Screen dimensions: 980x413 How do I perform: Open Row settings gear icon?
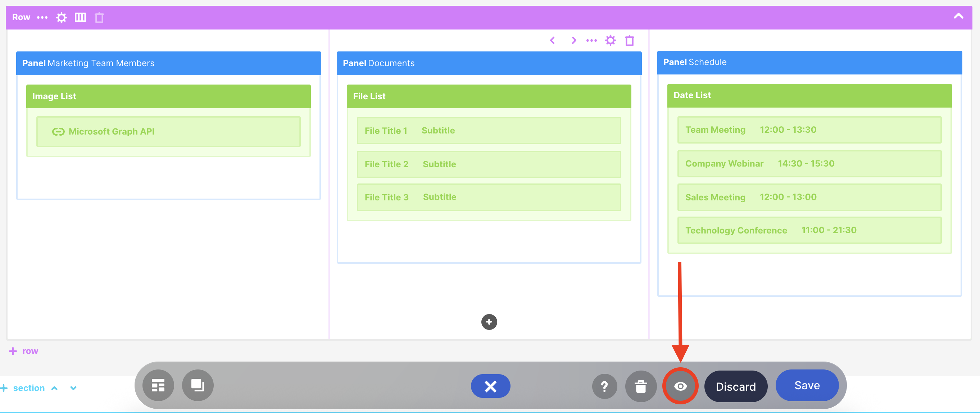point(61,18)
